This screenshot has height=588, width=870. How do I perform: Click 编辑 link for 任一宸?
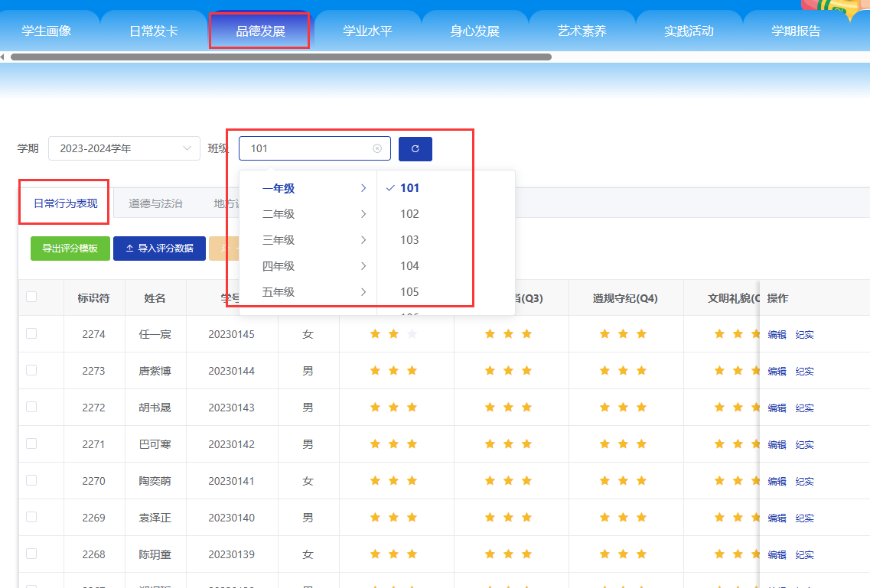(777, 334)
